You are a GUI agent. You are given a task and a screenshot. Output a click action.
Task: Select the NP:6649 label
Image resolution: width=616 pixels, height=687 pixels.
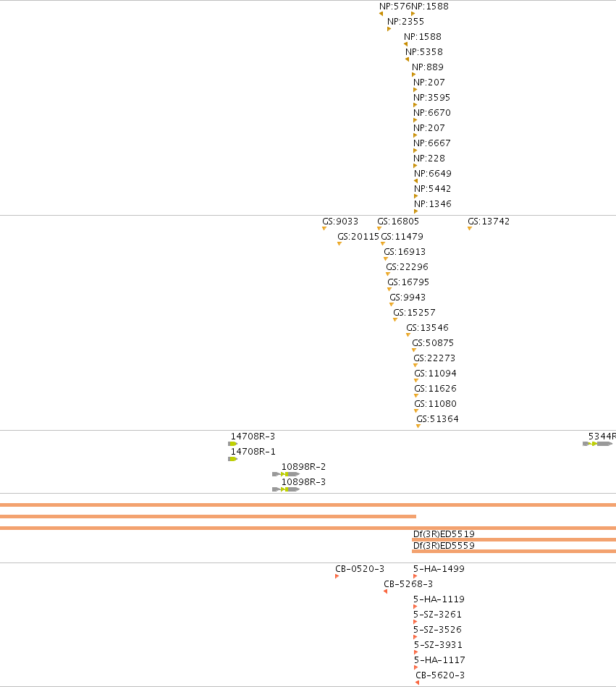click(432, 174)
